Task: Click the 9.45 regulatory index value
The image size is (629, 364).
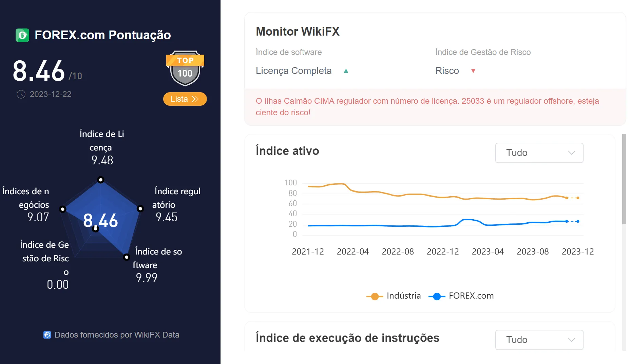Action: (x=167, y=217)
